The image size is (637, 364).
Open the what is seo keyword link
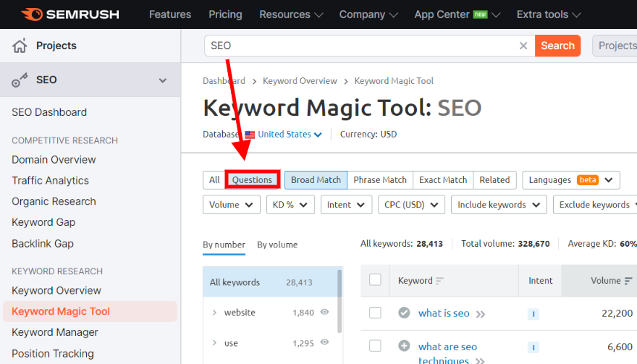tap(444, 313)
